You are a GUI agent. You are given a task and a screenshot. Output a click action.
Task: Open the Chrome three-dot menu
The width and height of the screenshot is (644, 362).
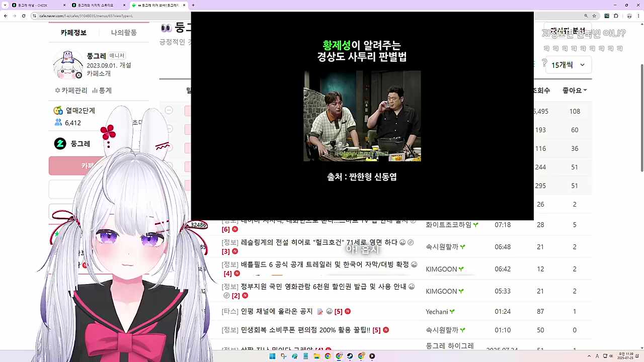tap(637, 16)
